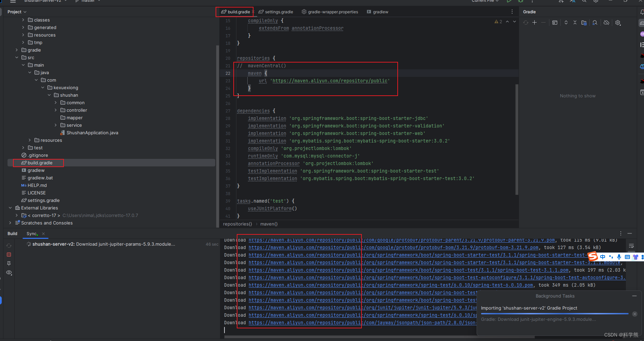Open the Project view dropdown
Viewport: 644px width, 341px height.
(x=17, y=12)
